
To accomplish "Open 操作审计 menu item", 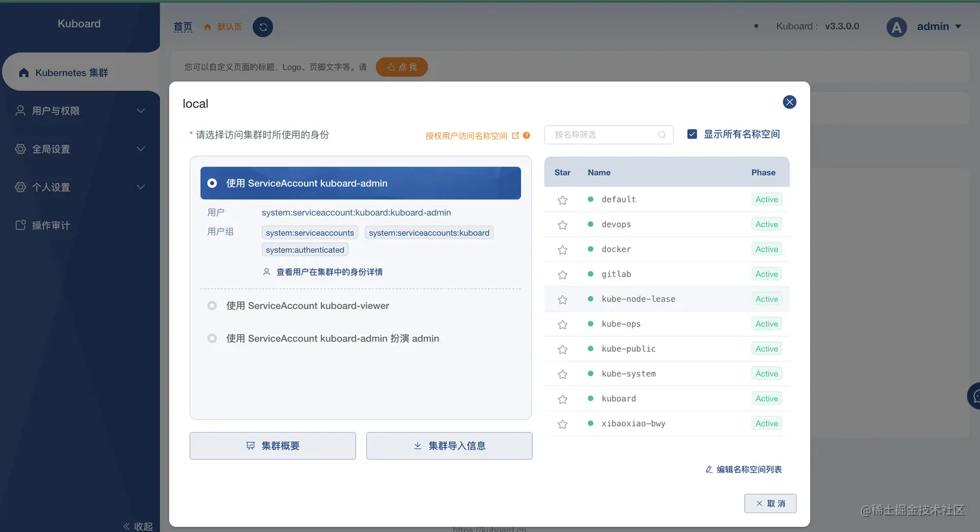I will (x=80, y=225).
